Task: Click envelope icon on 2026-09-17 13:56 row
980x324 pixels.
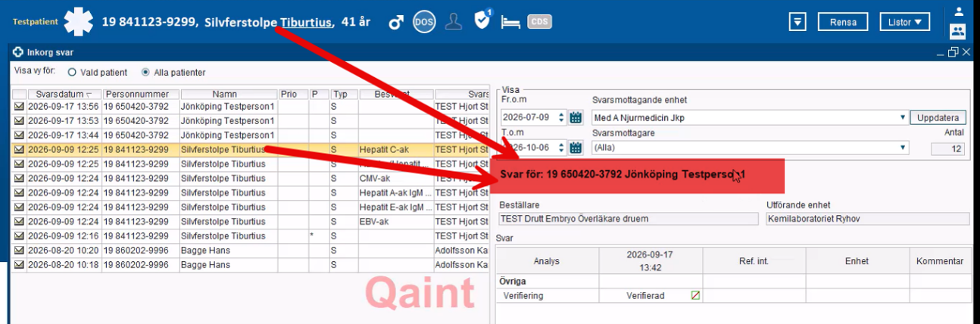Action: [x=19, y=107]
